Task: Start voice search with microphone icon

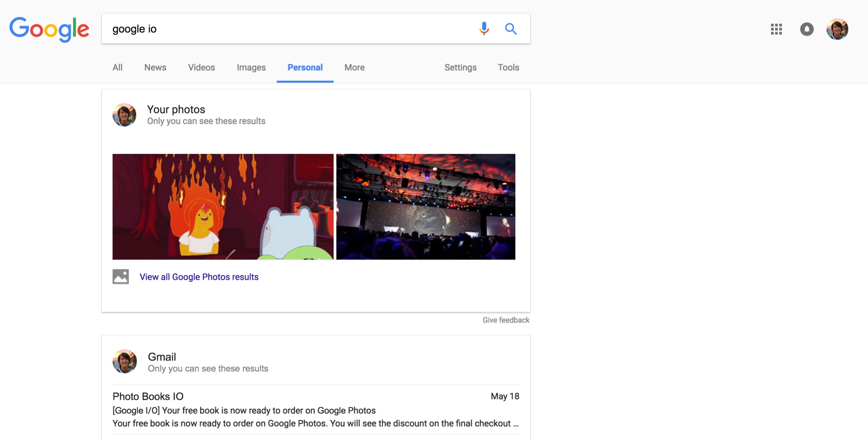Action: coord(484,29)
